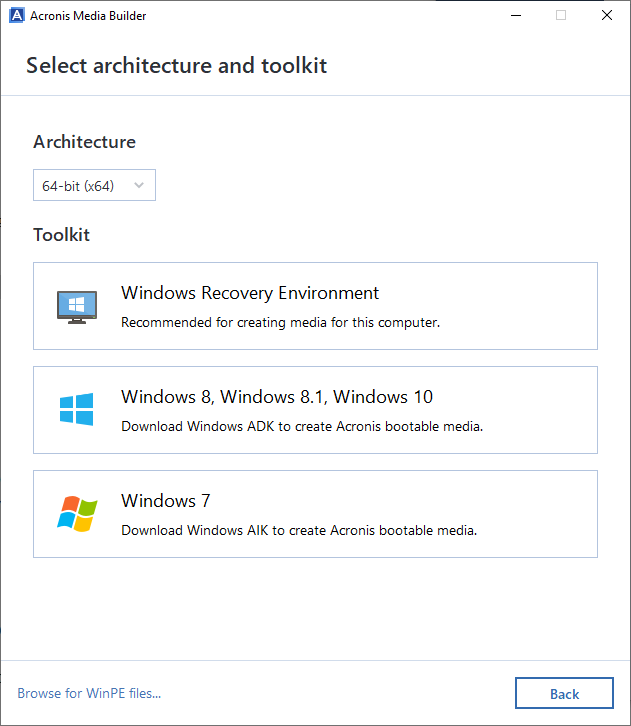Click the disabled maximize window button
Image resolution: width=631 pixels, height=726 pixels.
[x=561, y=16]
